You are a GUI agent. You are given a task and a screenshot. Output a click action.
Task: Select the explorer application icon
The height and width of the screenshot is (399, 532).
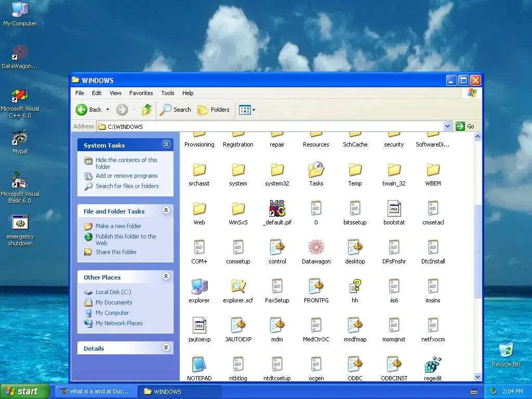point(199,286)
